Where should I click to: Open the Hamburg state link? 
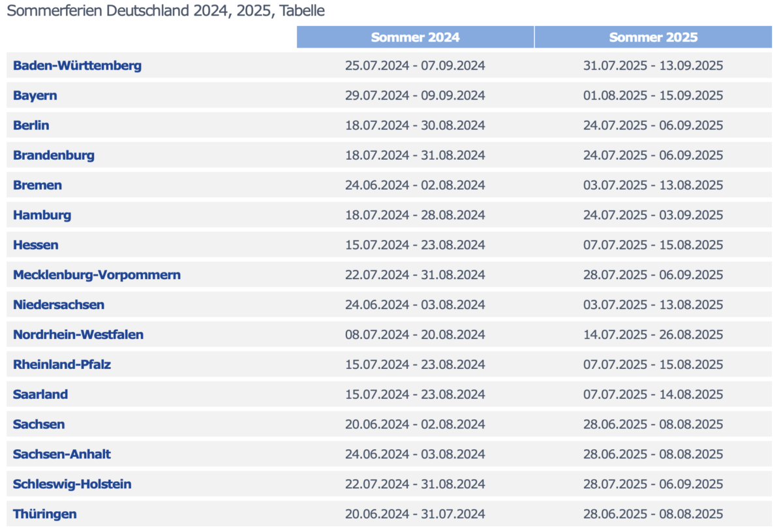tap(42, 215)
